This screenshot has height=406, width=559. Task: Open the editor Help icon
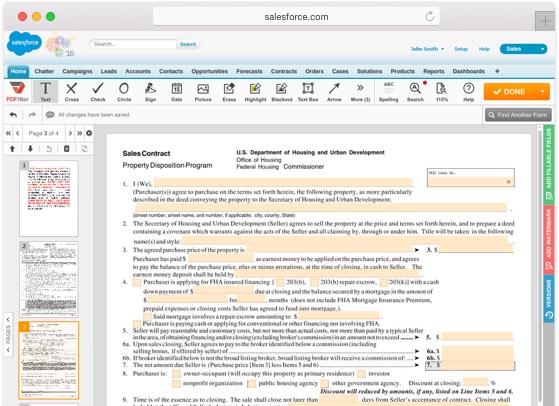(x=468, y=92)
